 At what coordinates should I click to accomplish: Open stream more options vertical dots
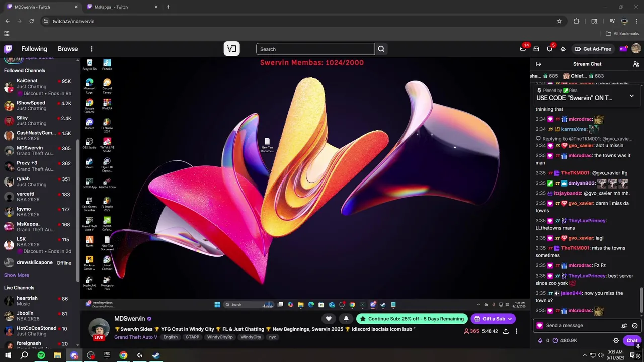516,331
